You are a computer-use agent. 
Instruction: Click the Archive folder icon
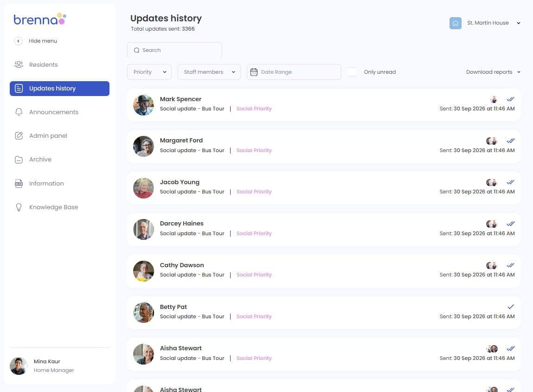click(19, 160)
